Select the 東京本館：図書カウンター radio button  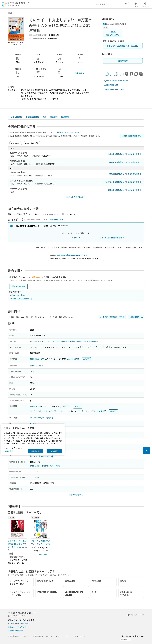click(11, 226)
